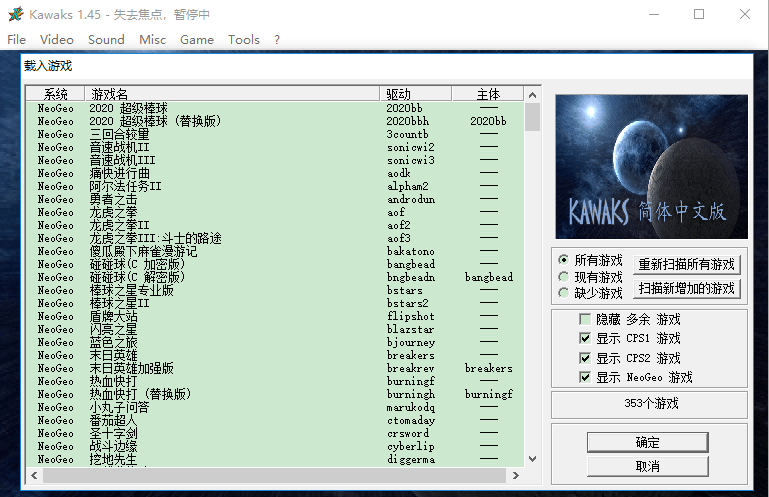Open the File menu
The width and height of the screenshot is (769, 497).
(16, 39)
